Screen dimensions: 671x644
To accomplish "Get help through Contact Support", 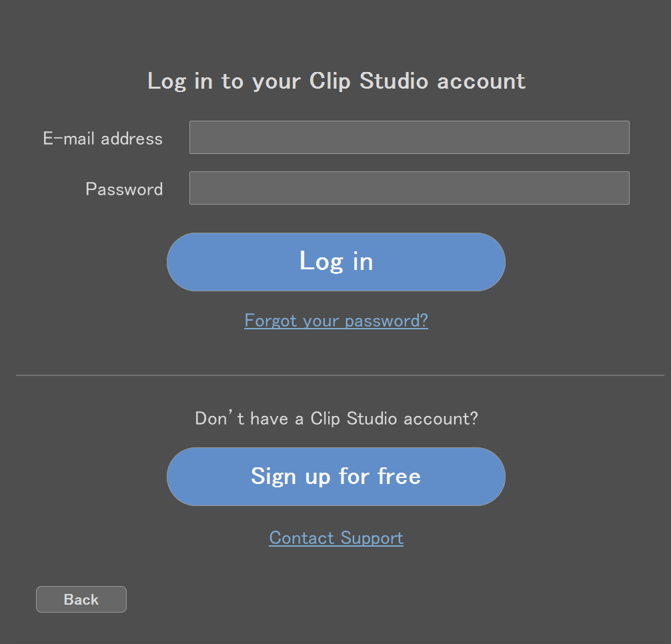I will point(336,538).
